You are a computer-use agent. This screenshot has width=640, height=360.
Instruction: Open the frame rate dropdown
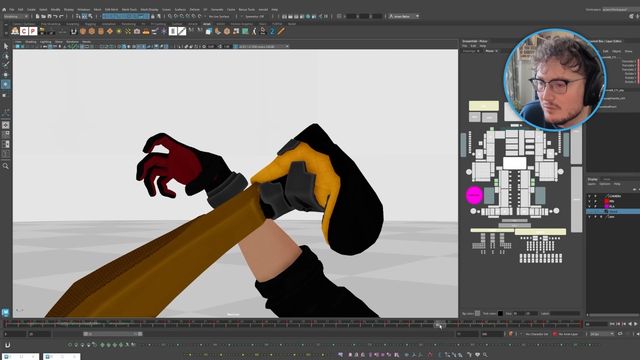click(602, 334)
